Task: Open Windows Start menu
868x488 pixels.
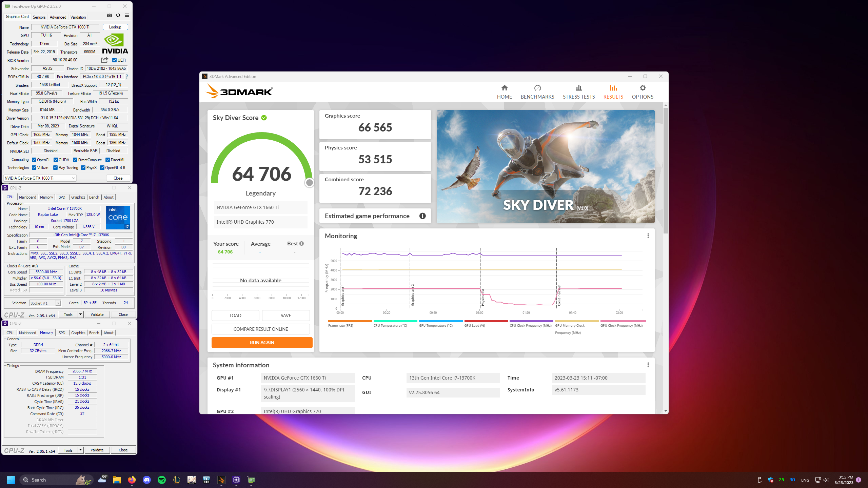Action: (x=11, y=480)
